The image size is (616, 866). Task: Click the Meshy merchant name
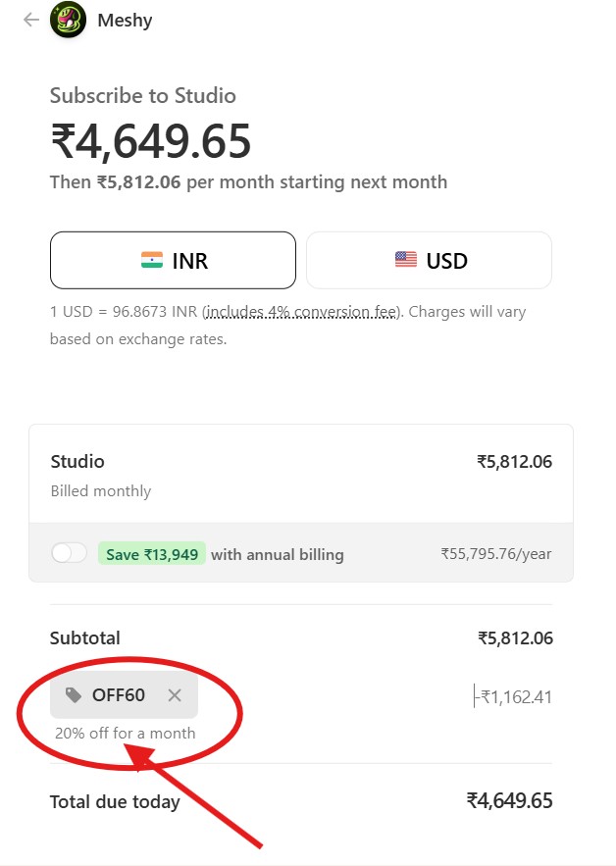point(125,20)
